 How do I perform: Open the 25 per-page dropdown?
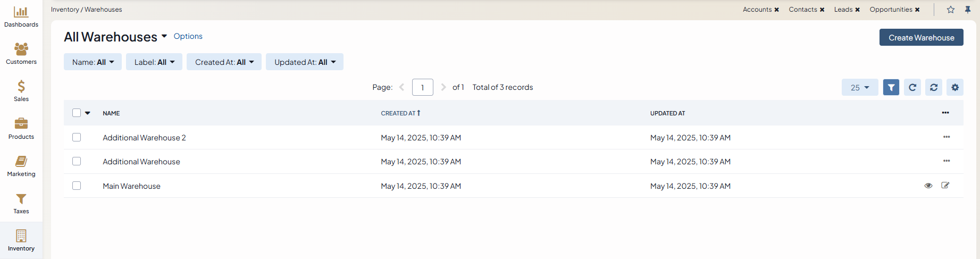pos(860,87)
